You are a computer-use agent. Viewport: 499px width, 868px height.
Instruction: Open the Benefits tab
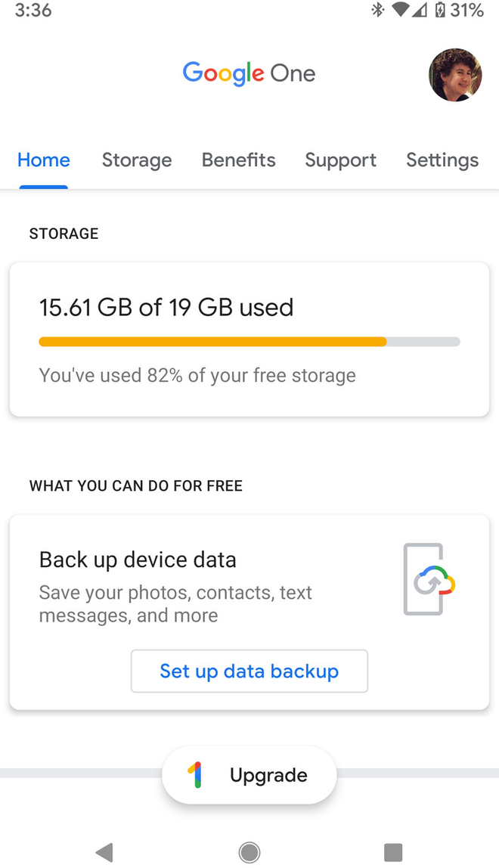pos(238,160)
